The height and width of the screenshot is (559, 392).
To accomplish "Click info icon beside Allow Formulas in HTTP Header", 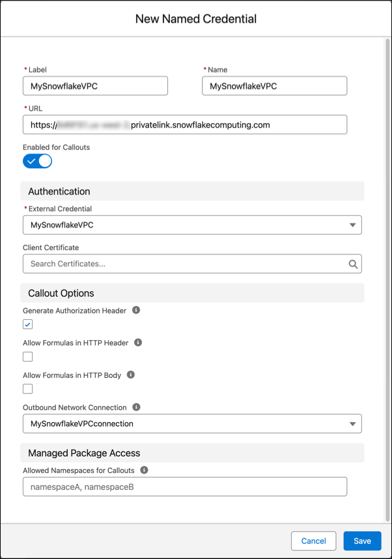I will 138,342.
